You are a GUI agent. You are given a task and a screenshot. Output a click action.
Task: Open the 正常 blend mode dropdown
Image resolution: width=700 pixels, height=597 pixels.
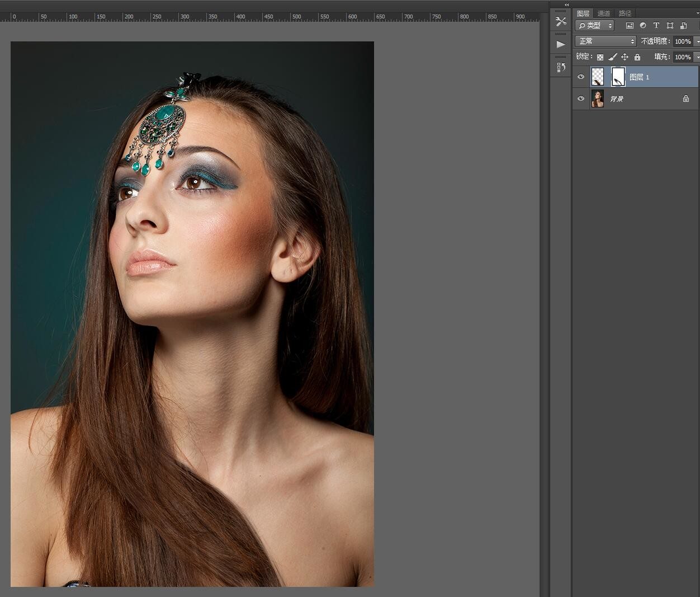[606, 41]
